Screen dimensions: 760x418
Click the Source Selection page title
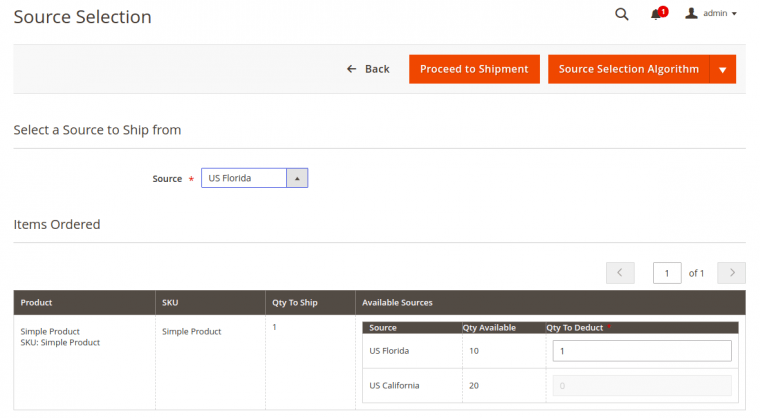[x=82, y=17]
